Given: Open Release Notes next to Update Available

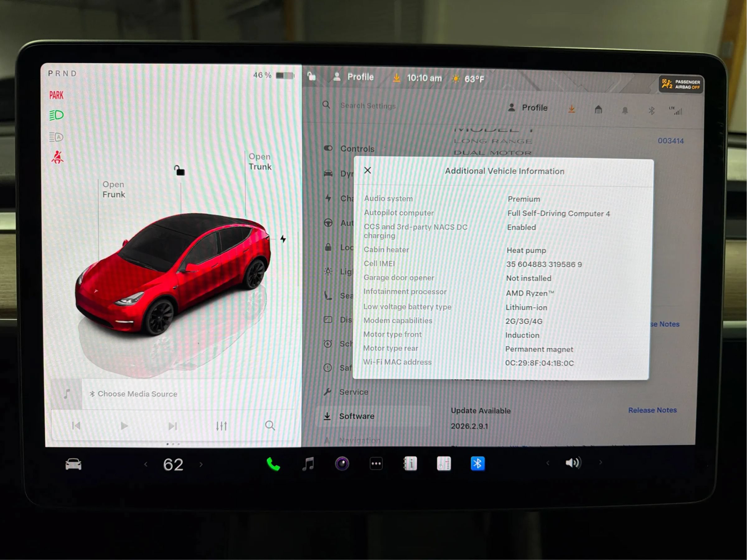Looking at the screenshot, I should [652, 410].
